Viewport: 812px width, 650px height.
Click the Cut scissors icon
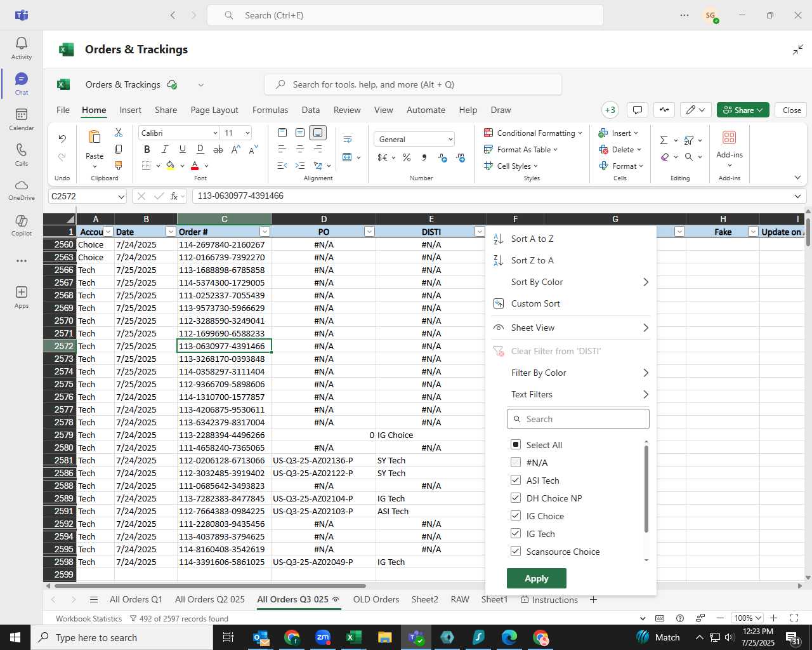coord(119,133)
